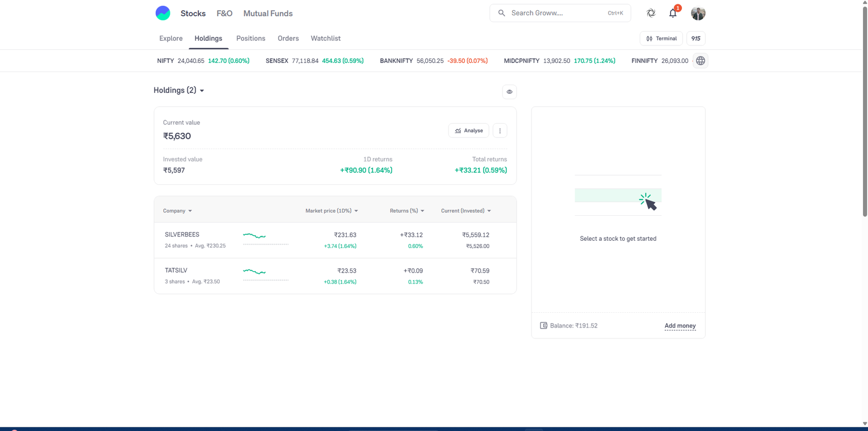Open Returns (%) column dropdown
Image resolution: width=868 pixels, height=431 pixels.
tap(407, 211)
